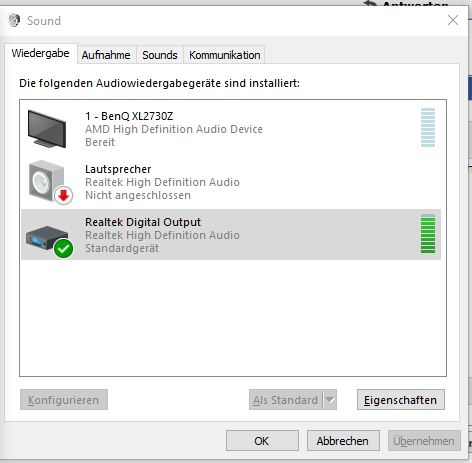Click the red not-connected arrow badge
The image size is (472, 463).
63,196
